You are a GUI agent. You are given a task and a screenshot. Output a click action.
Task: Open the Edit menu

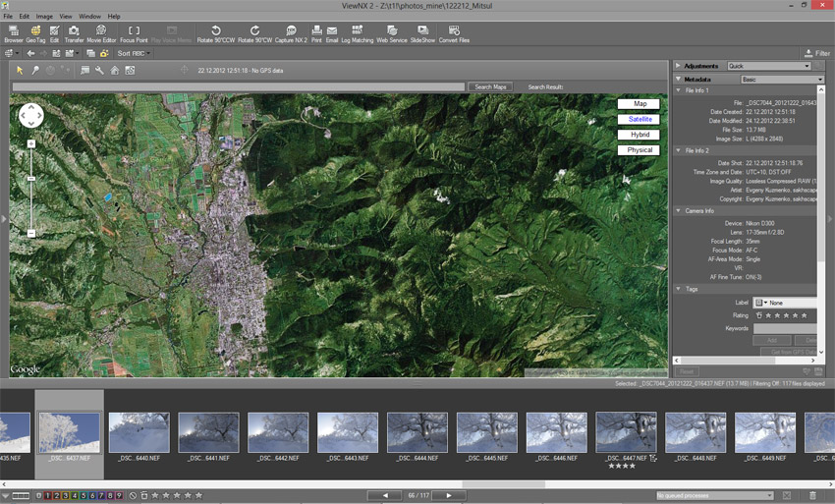[x=25, y=16]
